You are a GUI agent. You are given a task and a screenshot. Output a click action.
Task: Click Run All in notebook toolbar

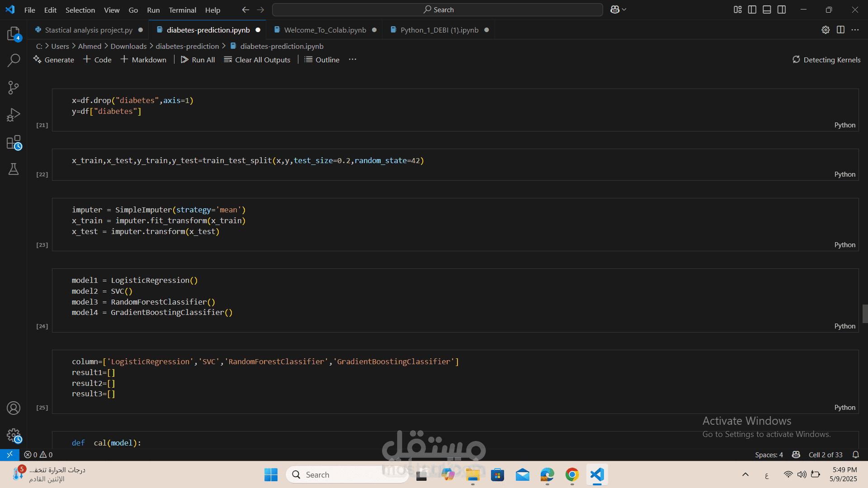pyautogui.click(x=198, y=60)
